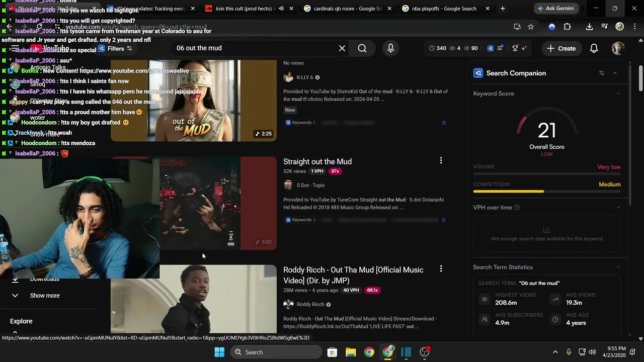Click install app icon in address bar

[517, 27]
